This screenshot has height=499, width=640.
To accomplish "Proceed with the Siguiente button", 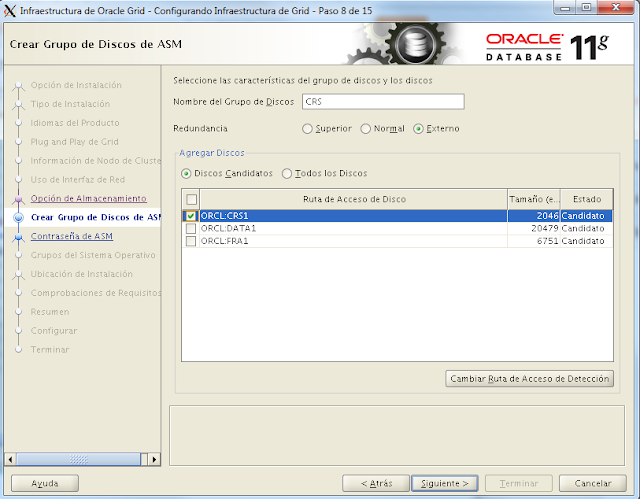I will tap(444, 483).
